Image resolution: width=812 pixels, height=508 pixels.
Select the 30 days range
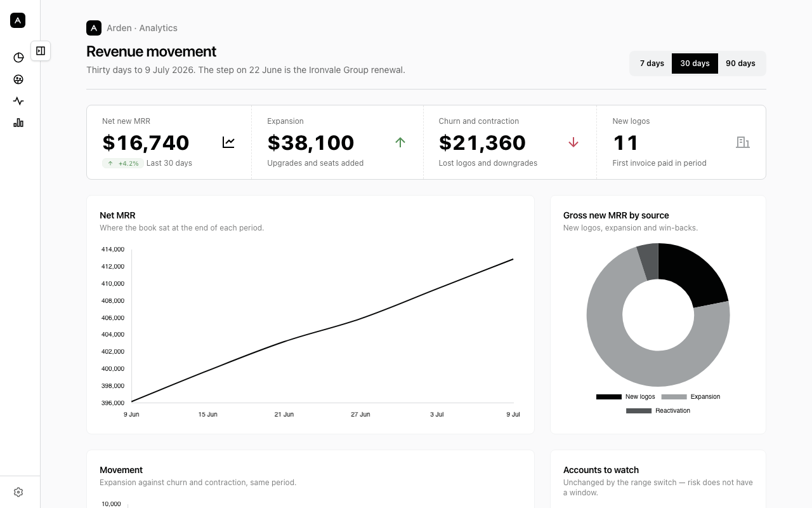click(x=695, y=63)
